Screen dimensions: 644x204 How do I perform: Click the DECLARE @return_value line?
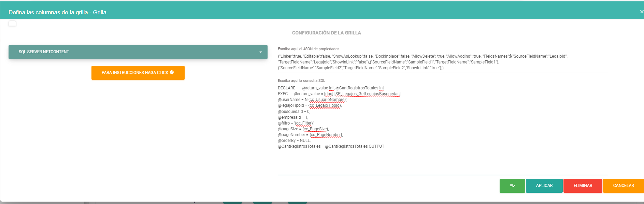[331, 88]
